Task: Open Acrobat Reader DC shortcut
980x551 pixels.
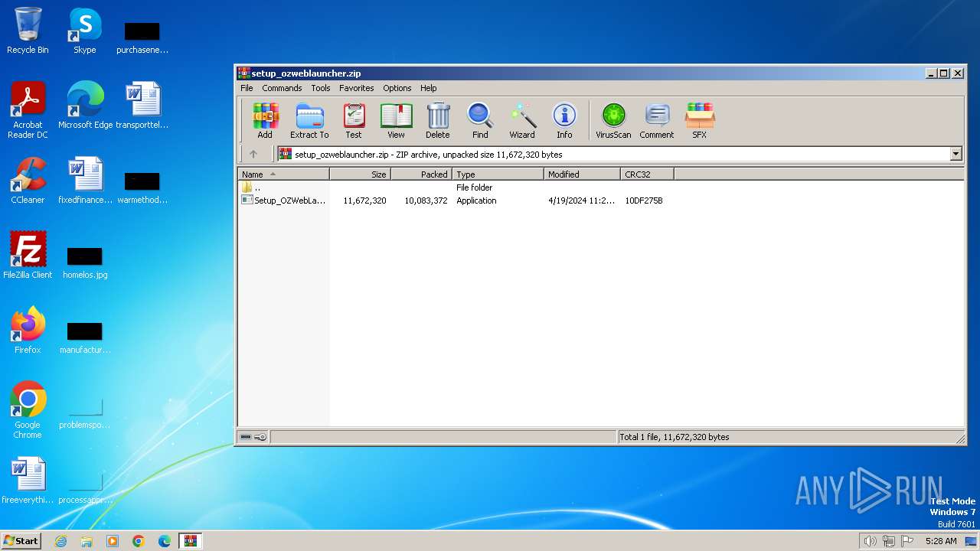Action: click(x=28, y=110)
